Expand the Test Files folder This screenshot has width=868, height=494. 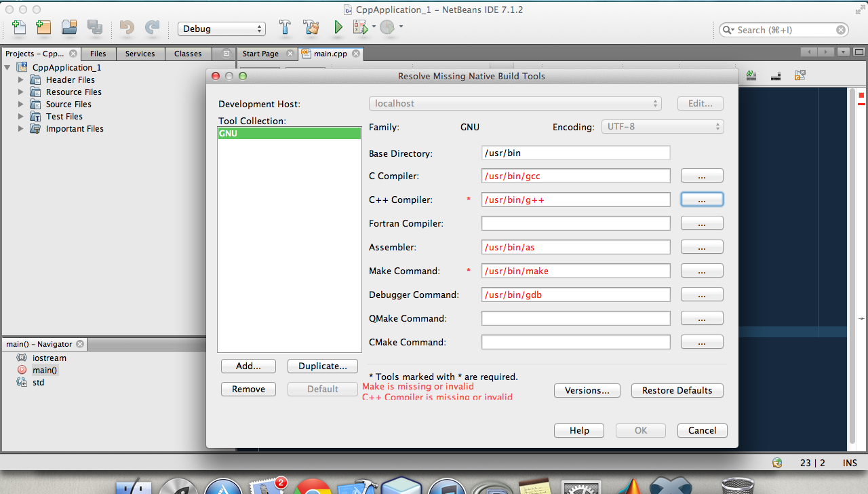(x=20, y=116)
